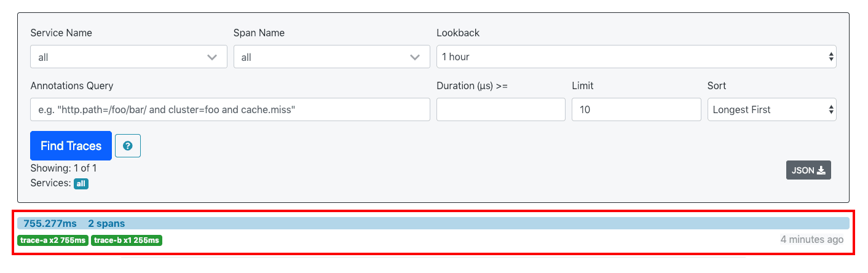
Task: Click the 'all' services badge
Action: point(81,183)
